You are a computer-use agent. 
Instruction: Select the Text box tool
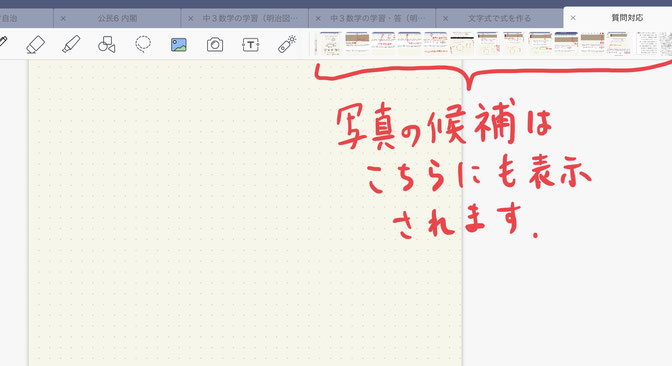[x=251, y=45]
